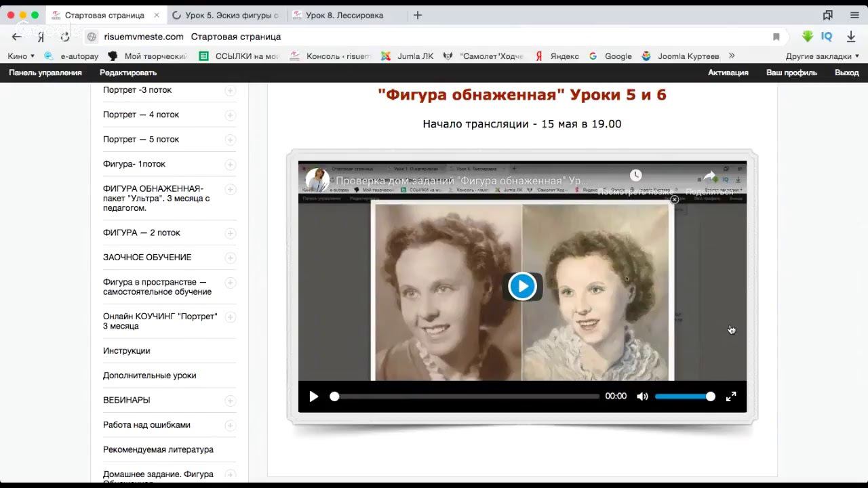Open the Яндекс bookmark

(x=557, y=56)
